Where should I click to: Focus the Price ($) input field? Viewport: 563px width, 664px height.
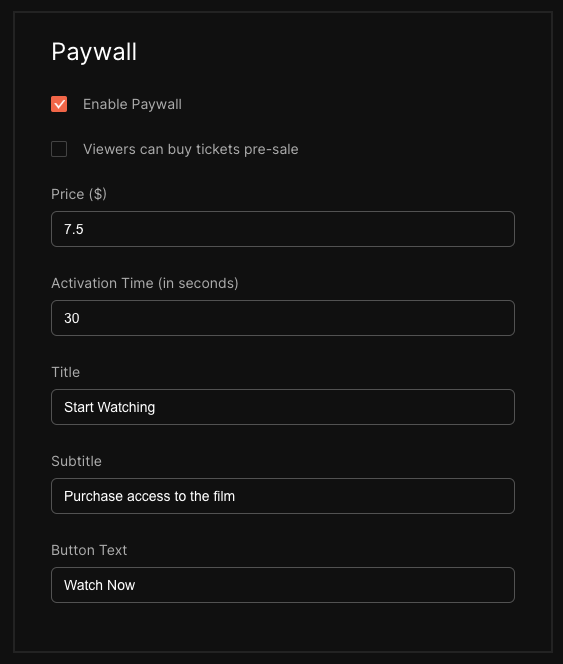pyautogui.click(x=283, y=229)
